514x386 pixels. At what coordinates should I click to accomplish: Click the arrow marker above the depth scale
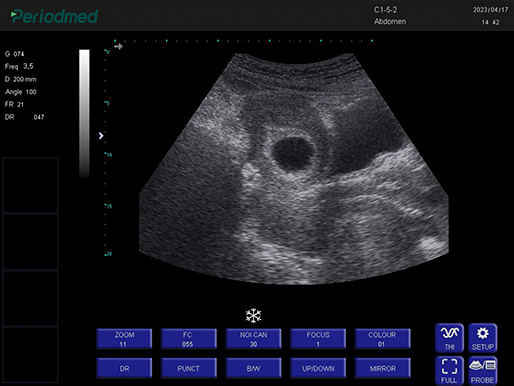click(x=118, y=46)
